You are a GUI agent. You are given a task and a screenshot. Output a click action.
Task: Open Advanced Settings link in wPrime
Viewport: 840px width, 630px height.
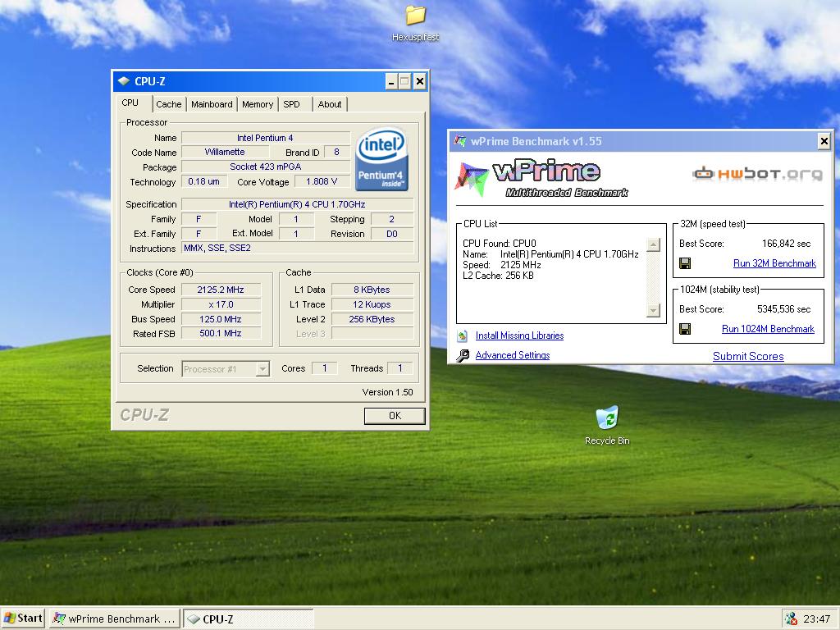pyautogui.click(x=512, y=355)
